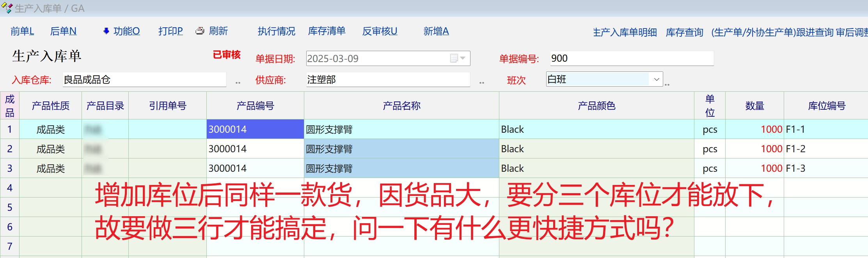Open the 打印P menu

(170, 31)
